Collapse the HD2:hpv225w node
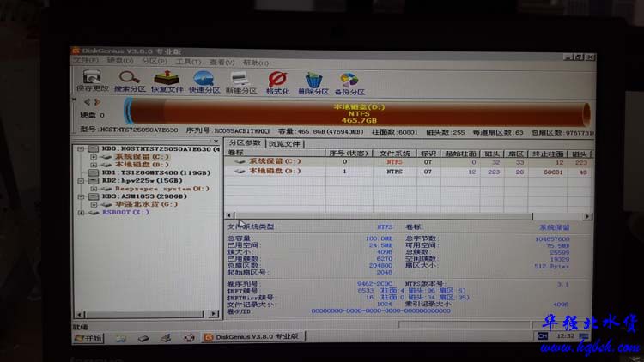 tap(81, 181)
